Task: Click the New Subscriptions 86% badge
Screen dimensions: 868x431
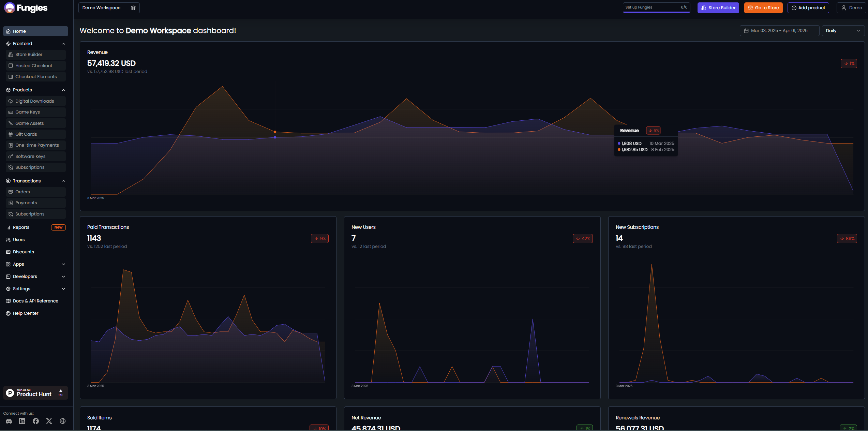Action: point(847,239)
